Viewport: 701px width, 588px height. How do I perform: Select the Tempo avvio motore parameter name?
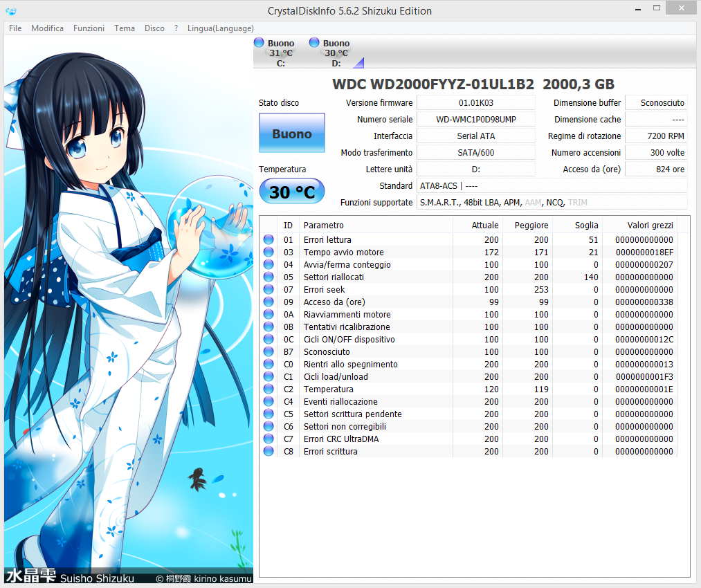[344, 252]
